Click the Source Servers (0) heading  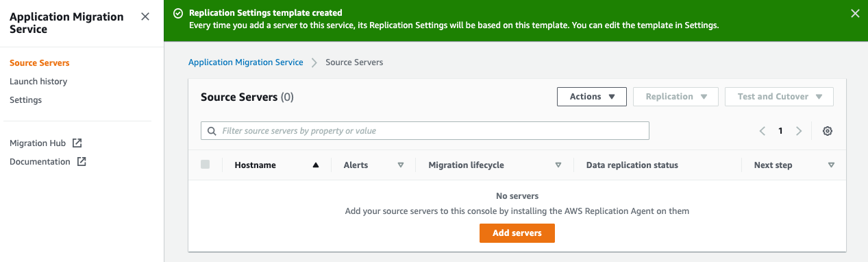click(x=247, y=97)
